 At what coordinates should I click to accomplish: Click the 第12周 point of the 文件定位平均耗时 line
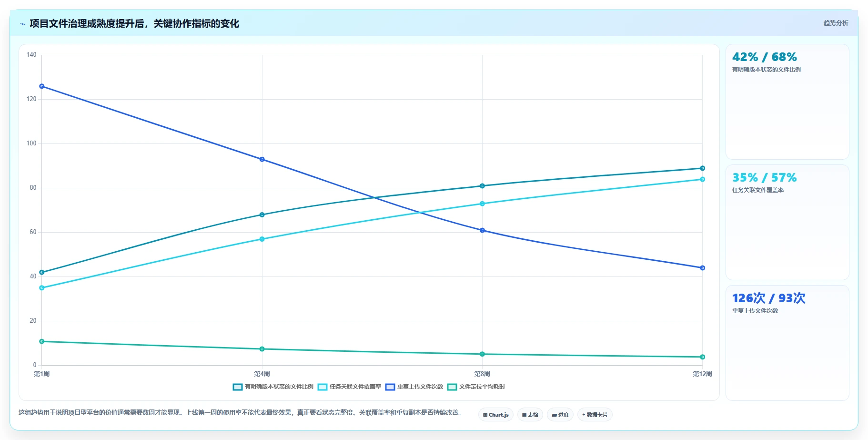[702, 357]
